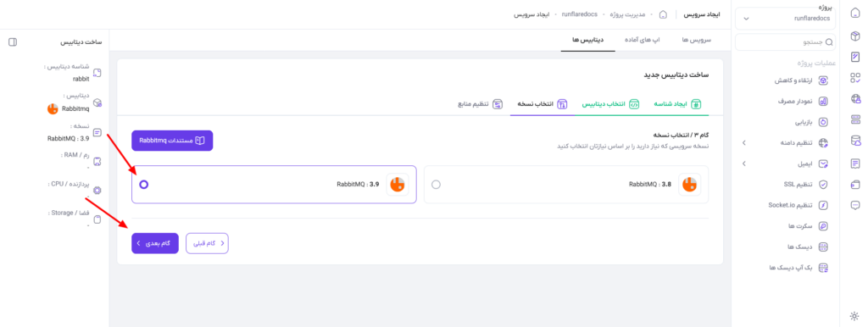The width and height of the screenshot is (868, 327).
Task: Click the cube icon in the right rail
Action: click(x=855, y=36)
